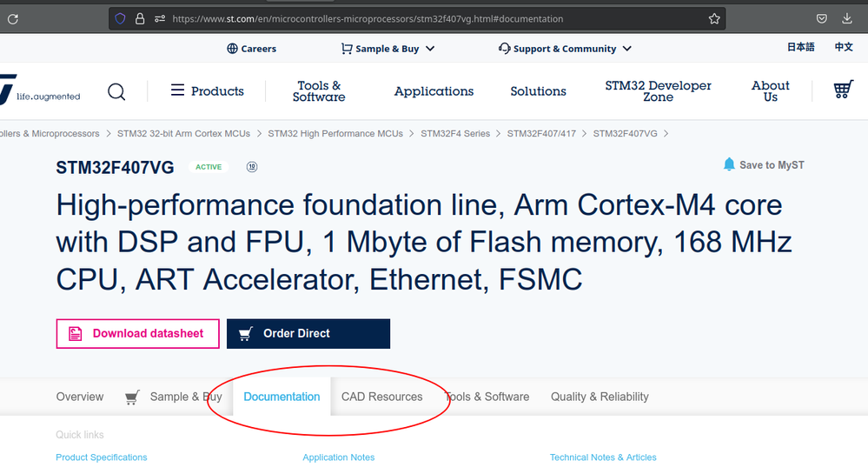Viewport: 868px width, 474px height.
Task: Bookmark this page with star icon
Action: (x=714, y=18)
